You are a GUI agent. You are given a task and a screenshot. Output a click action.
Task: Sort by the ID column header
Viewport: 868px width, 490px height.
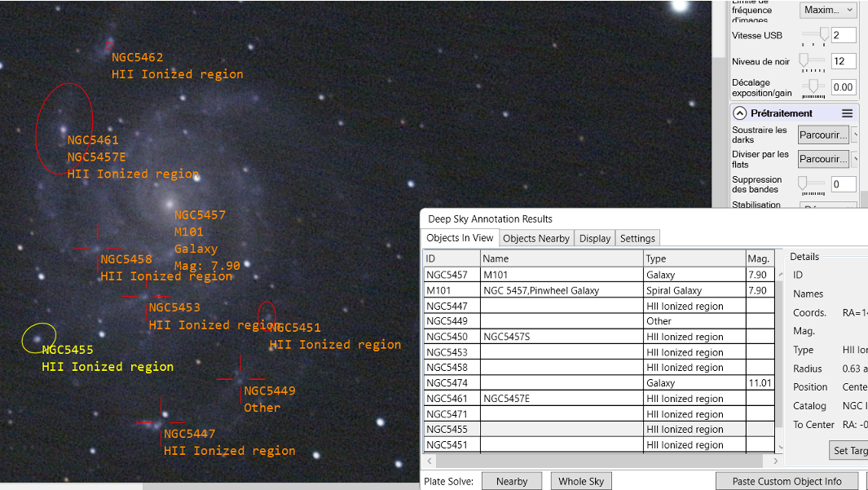(x=452, y=258)
